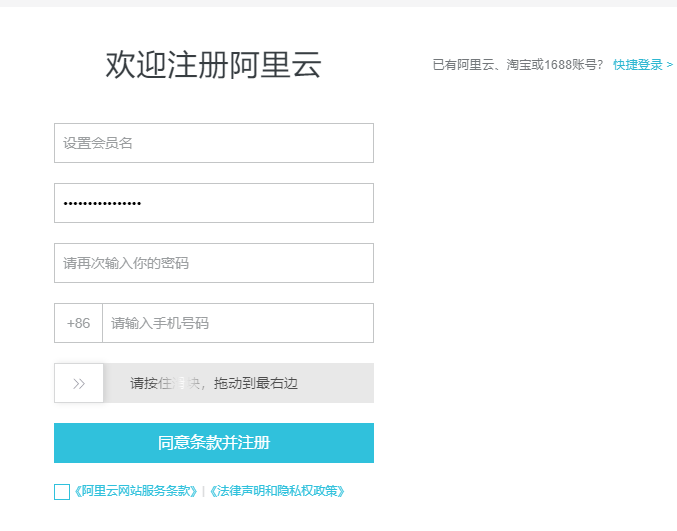
Task: Focus the password field with dots
Action: (x=214, y=203)
